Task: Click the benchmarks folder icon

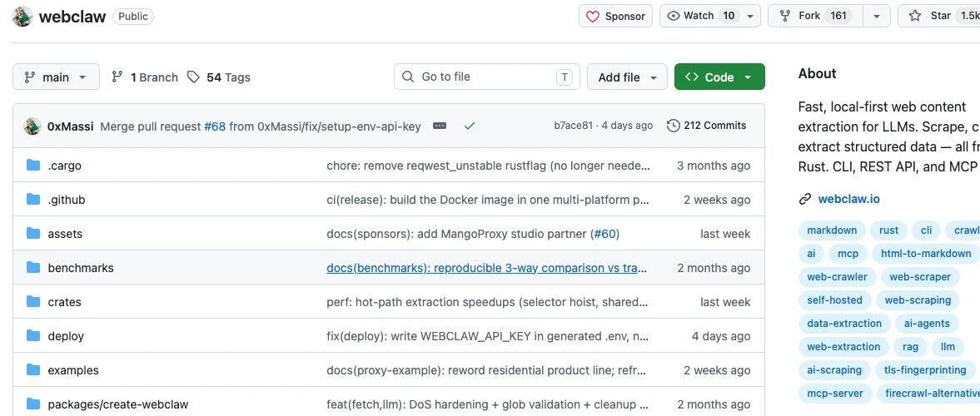Action: (x=33, y=267)
